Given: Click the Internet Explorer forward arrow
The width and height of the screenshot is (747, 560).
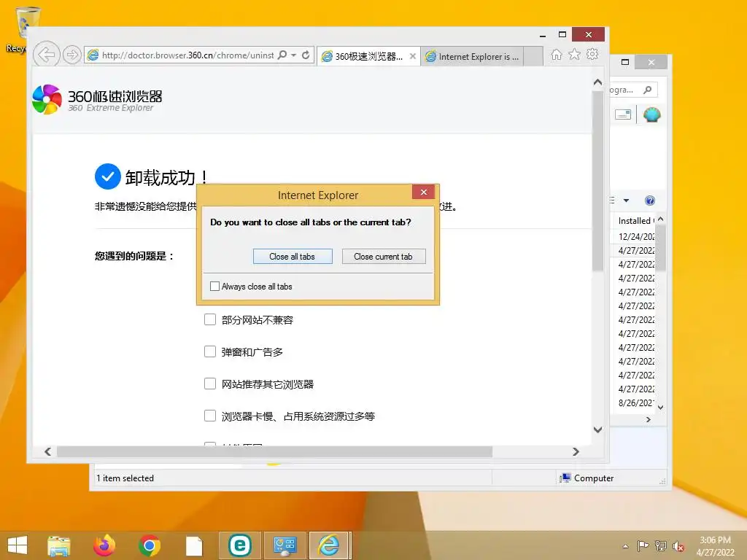Looking at the screenshot, I should [x=71, y=55].
